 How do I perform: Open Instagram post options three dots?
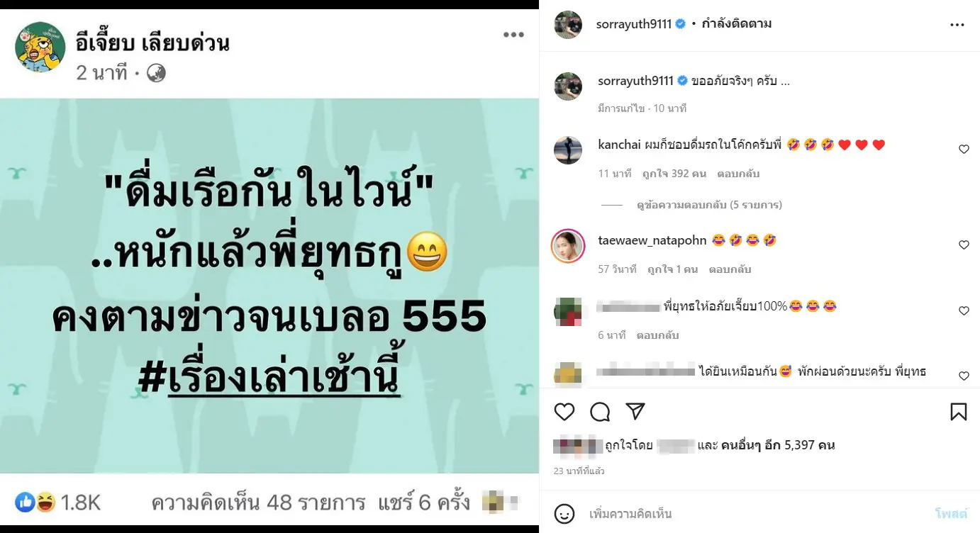tap(957, 25)
